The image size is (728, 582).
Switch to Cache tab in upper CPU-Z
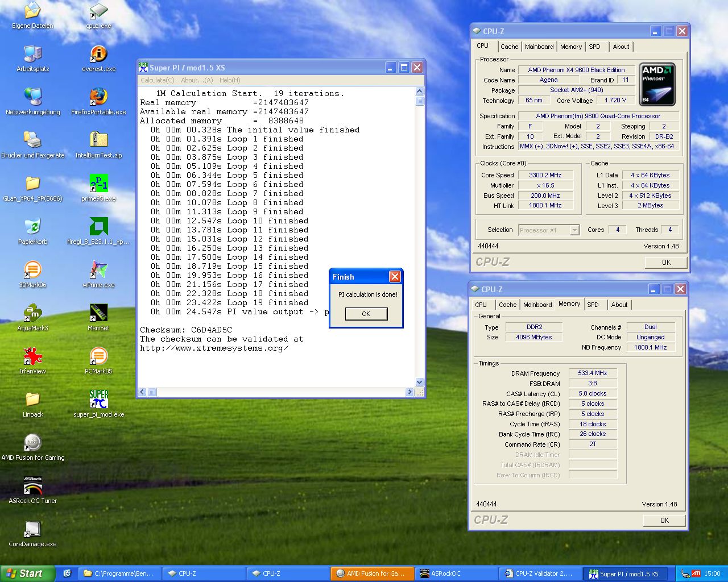[509, 47]
